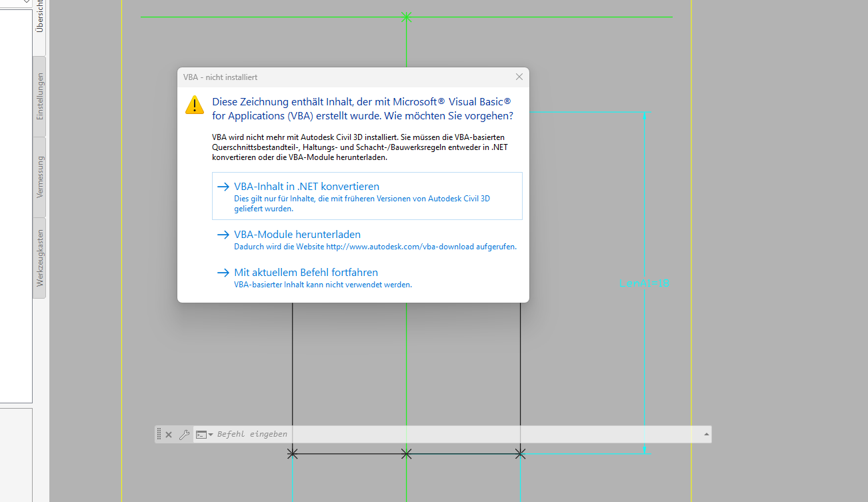Close the VBA - nicht installiert dialog
Viewport: 868px width, 502px height.
click(519, 77)
